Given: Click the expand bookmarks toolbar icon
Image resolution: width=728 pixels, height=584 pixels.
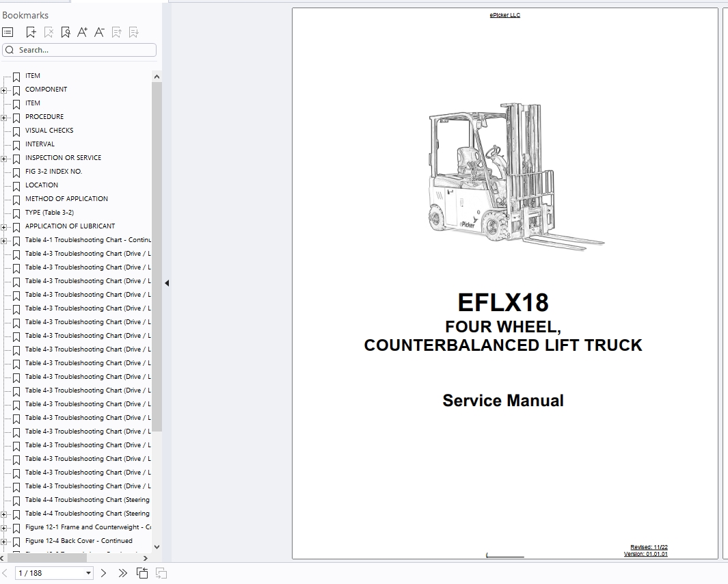Looking at the screenshot, I should click(116, 32).
